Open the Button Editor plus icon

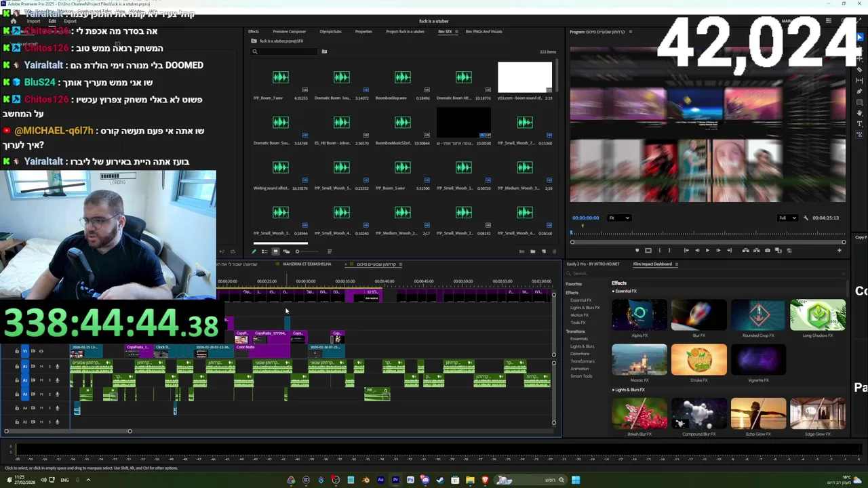(839, 250)
